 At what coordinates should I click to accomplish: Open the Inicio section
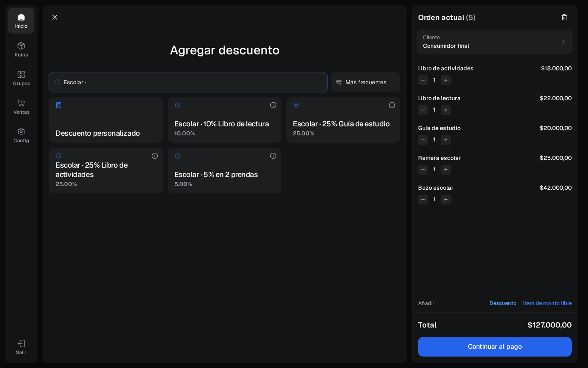(21, 21)
